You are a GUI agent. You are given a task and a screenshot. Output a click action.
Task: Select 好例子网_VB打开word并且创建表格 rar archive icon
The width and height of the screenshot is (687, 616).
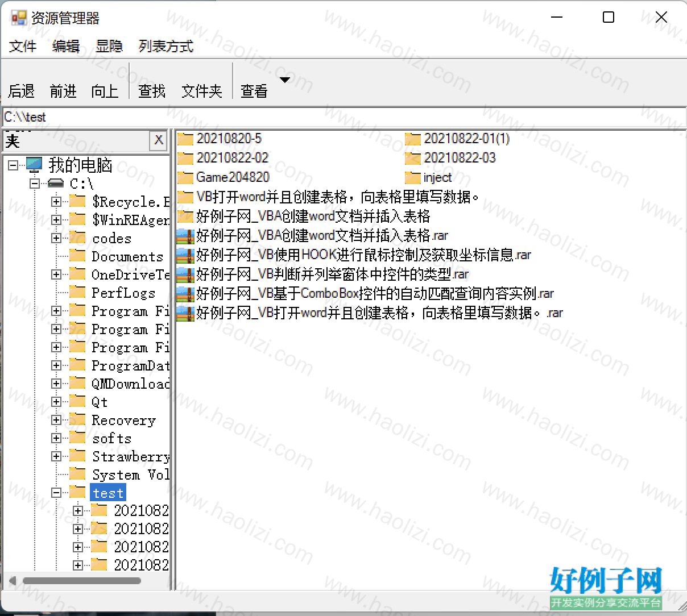185,313
